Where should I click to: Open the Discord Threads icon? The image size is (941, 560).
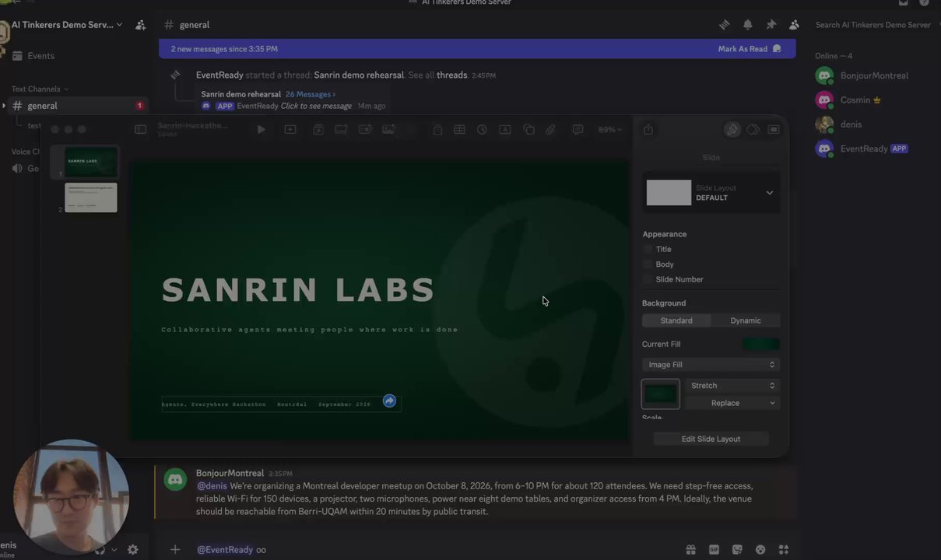point(724,25)
